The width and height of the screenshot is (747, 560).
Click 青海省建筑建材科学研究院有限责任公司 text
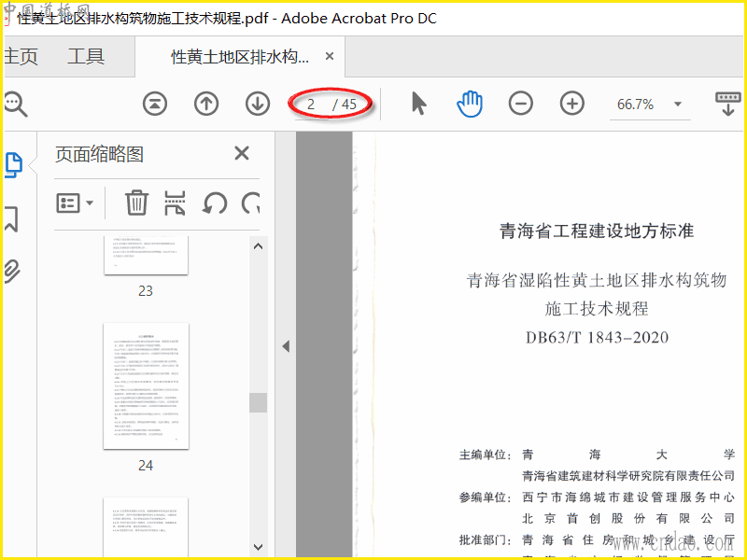[628, 475]
